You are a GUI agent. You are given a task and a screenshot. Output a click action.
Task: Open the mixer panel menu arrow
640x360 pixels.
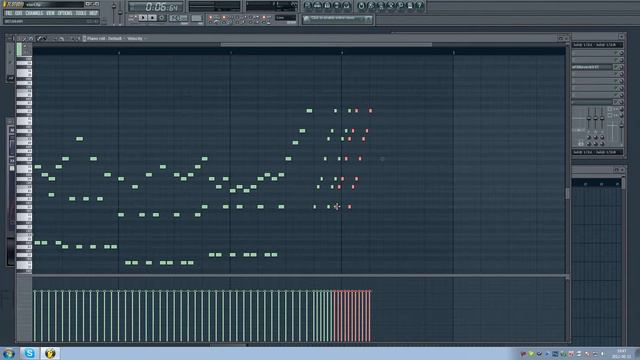(x=622, y=37)
